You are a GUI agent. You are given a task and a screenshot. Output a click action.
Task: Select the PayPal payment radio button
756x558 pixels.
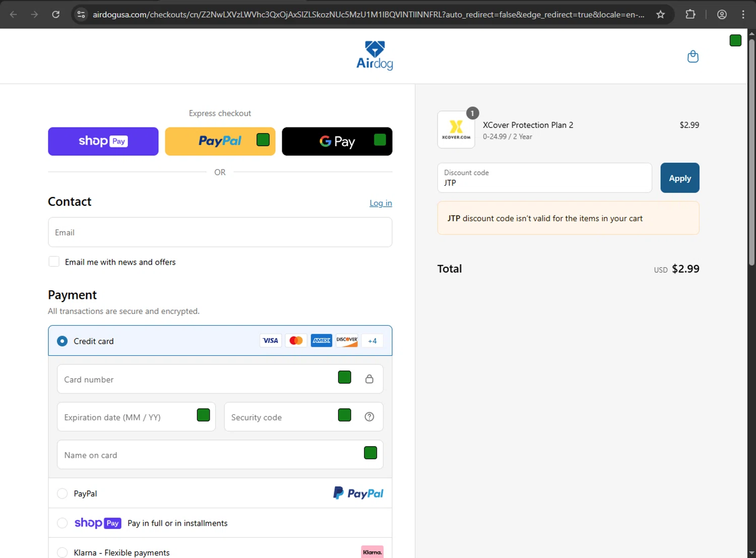tap(62, 493)
